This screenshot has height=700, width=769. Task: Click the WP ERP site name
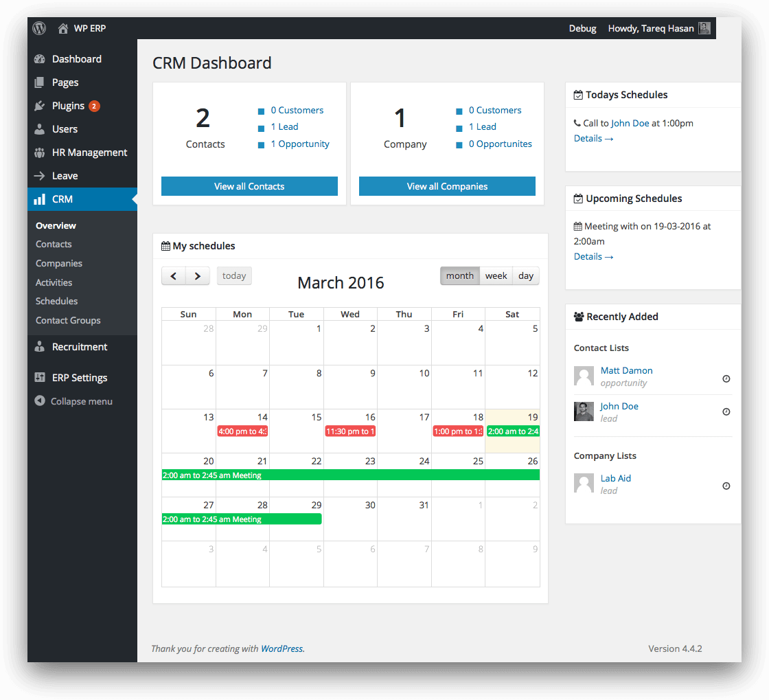pyautogui.click(x=90, y=28)
